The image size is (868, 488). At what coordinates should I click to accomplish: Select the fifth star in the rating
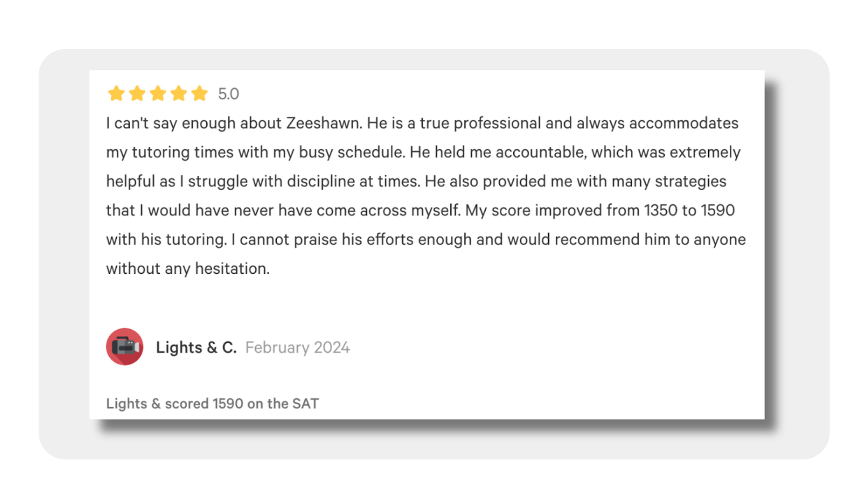[199, 93]
